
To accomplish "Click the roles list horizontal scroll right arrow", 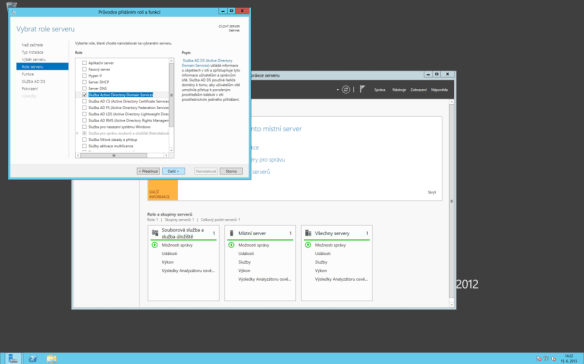I will pyautogui.click(x=166, y=155).
